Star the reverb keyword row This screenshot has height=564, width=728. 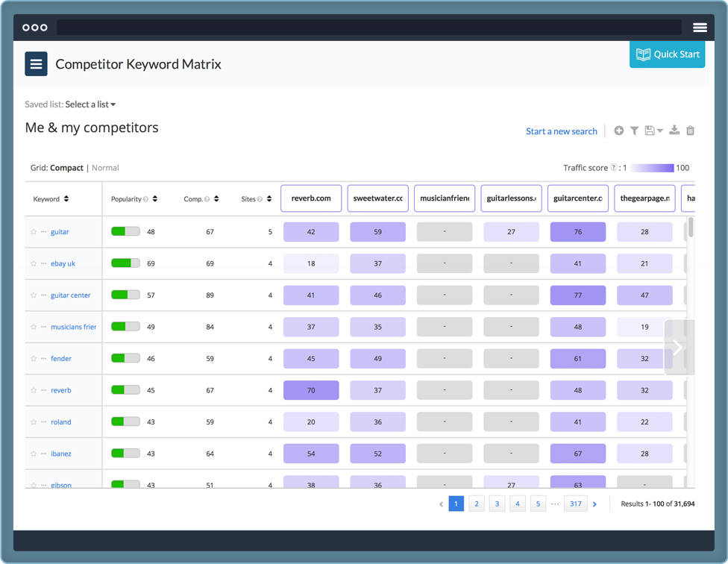click(34, 390)
